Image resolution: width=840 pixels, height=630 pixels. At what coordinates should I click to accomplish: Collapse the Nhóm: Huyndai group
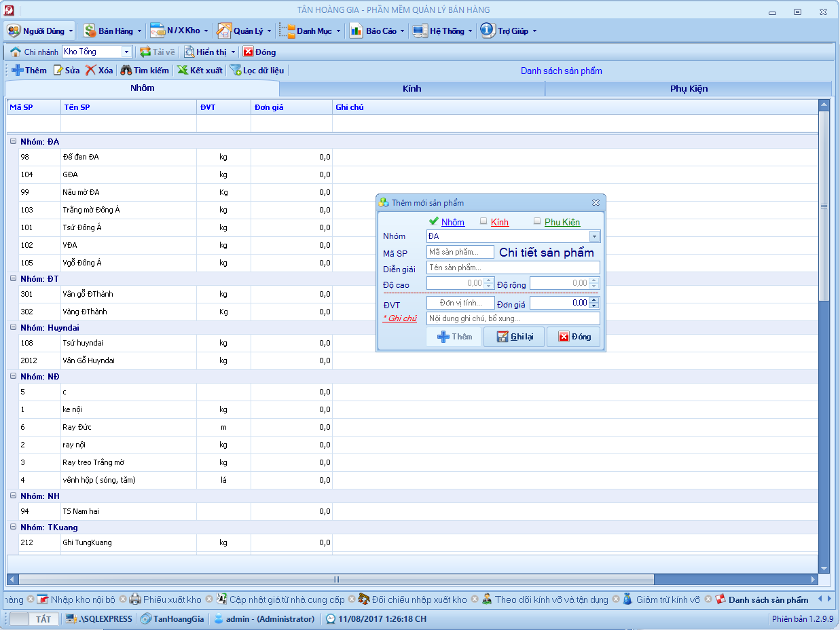point(13,327)
